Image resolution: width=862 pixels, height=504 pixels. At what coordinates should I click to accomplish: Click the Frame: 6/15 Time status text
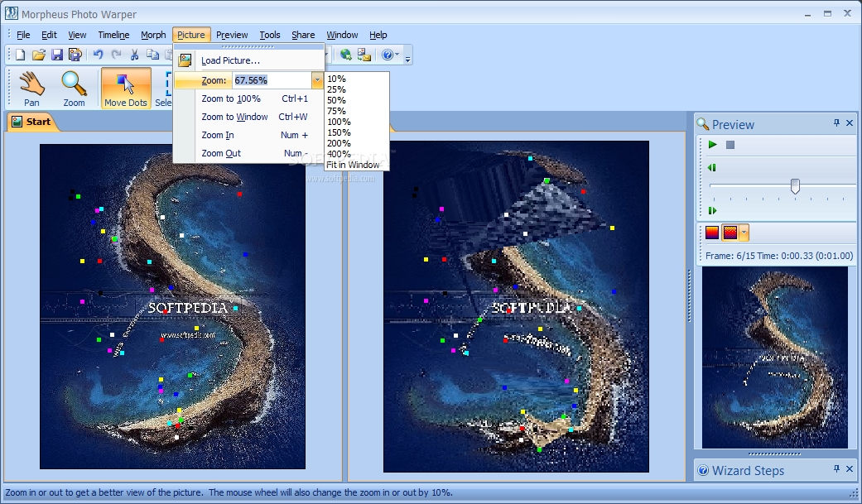(779, 256)
